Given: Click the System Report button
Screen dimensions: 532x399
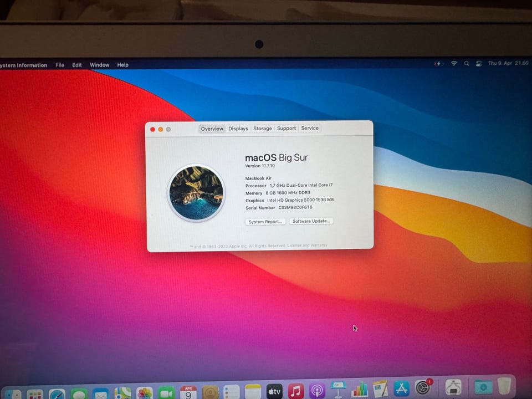Looking at the screenshot, I should (265, 222).
